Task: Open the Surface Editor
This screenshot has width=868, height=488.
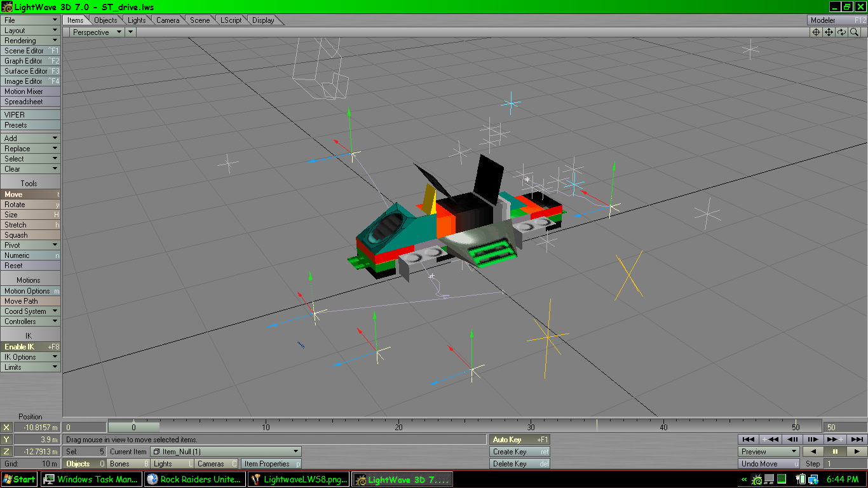Action: [x=31, y=71]
